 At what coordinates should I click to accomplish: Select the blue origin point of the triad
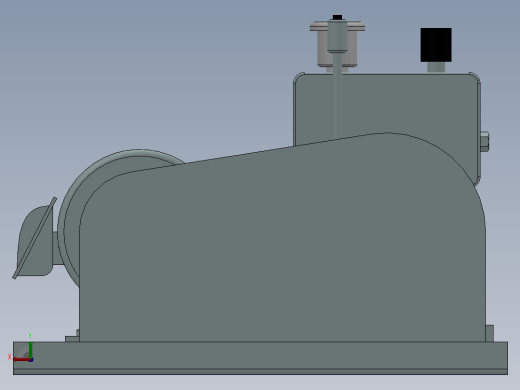[31, 360]
